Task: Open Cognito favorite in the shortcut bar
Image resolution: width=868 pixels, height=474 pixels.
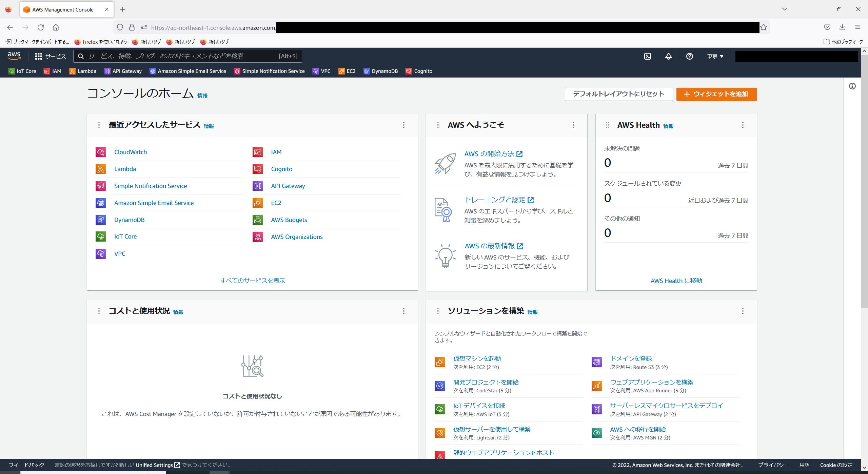Action: (419, 71)
